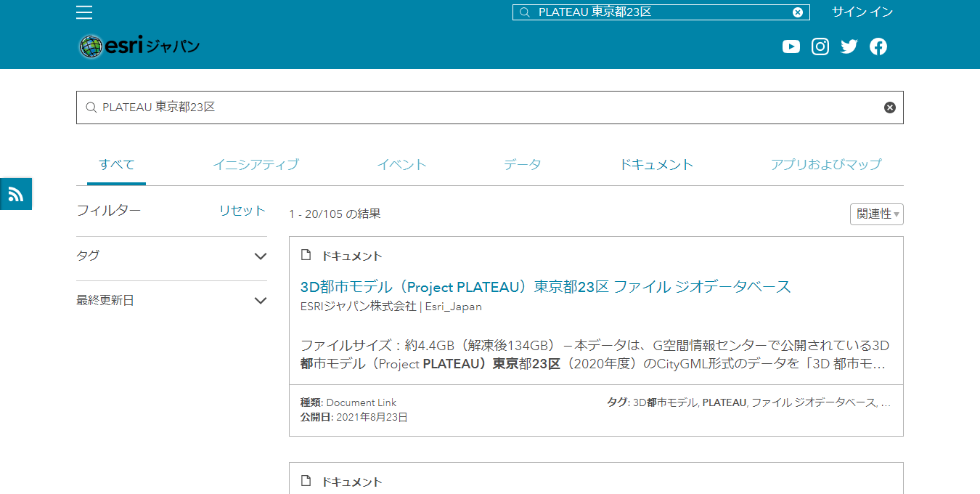Switch to the ドキュメント tab
The image size is (980, 494).
657,165
